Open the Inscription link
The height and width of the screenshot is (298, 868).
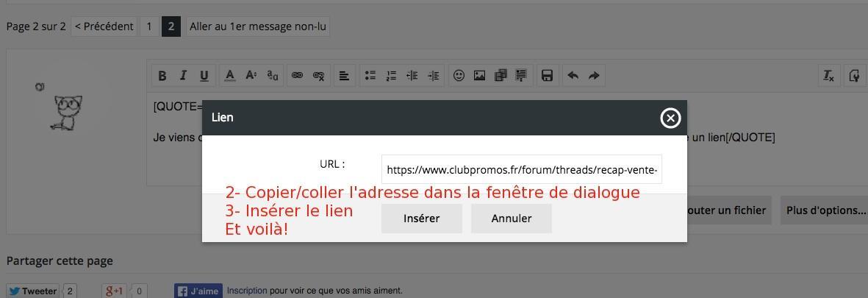(x=247, y=291)
